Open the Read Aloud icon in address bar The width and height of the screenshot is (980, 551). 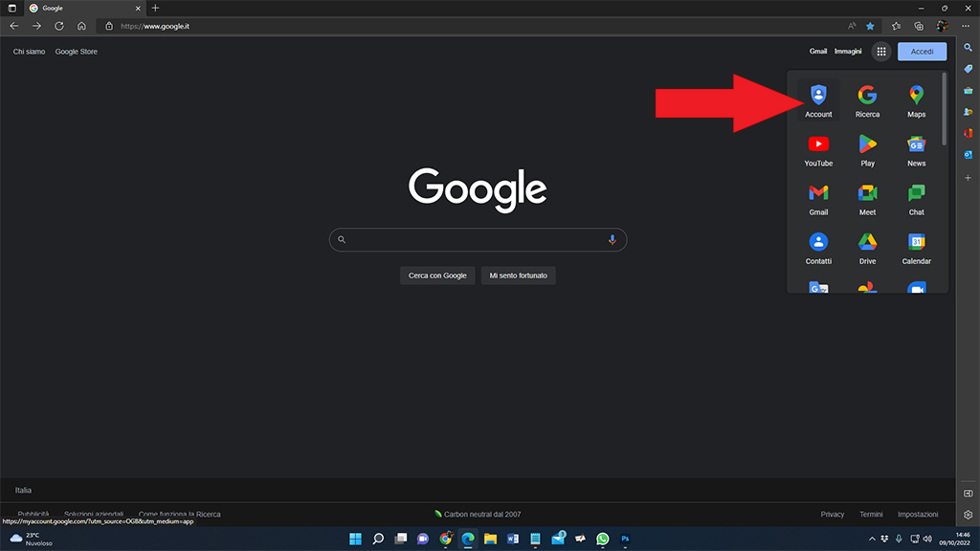click(x=852, y=26)
